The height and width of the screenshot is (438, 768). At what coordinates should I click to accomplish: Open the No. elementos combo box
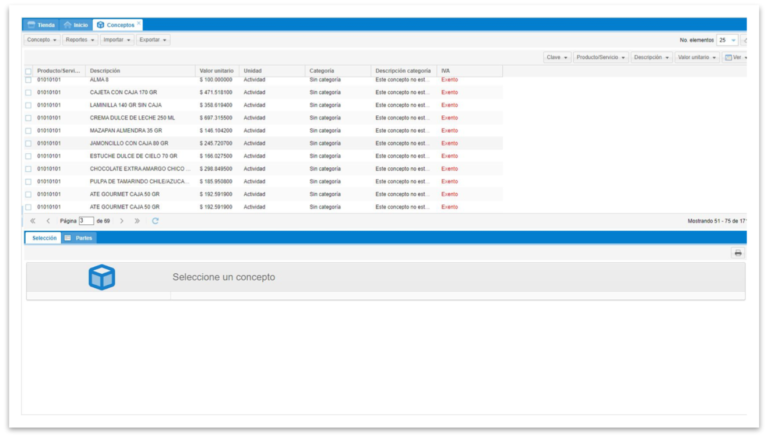[727, 40]
